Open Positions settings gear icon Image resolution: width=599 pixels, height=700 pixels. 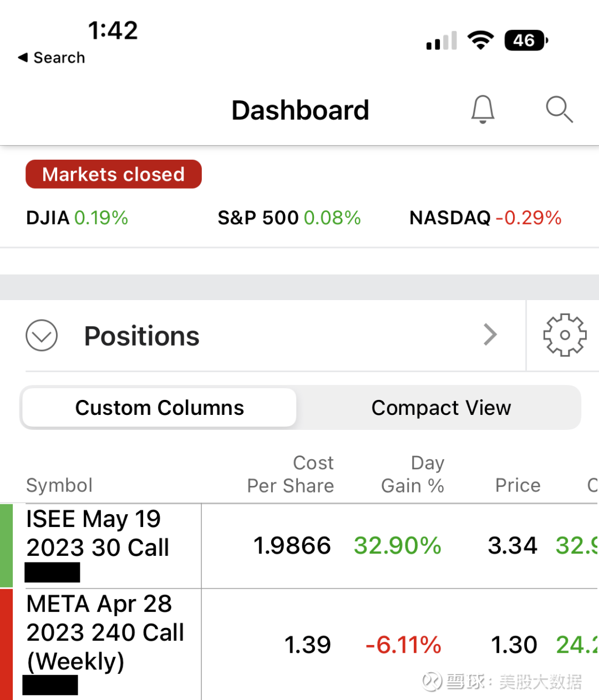pyautogui.click(x=564, y=335)
